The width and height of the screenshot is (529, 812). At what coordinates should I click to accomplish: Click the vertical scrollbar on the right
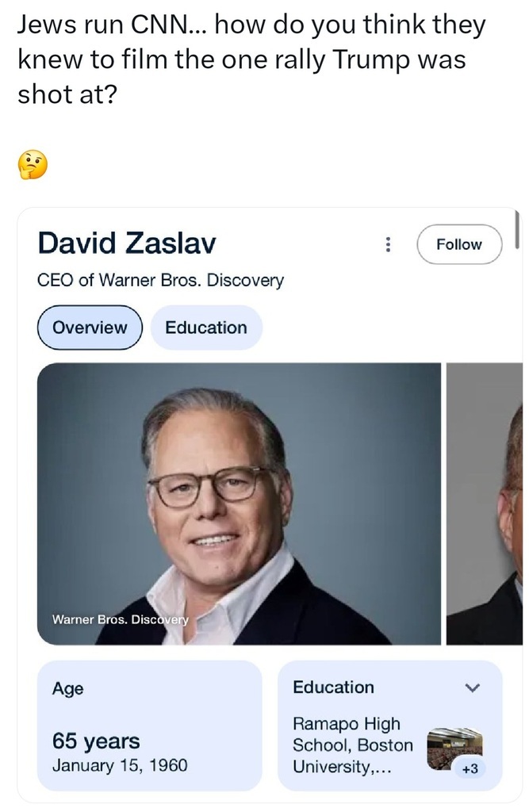coord(517,230)
